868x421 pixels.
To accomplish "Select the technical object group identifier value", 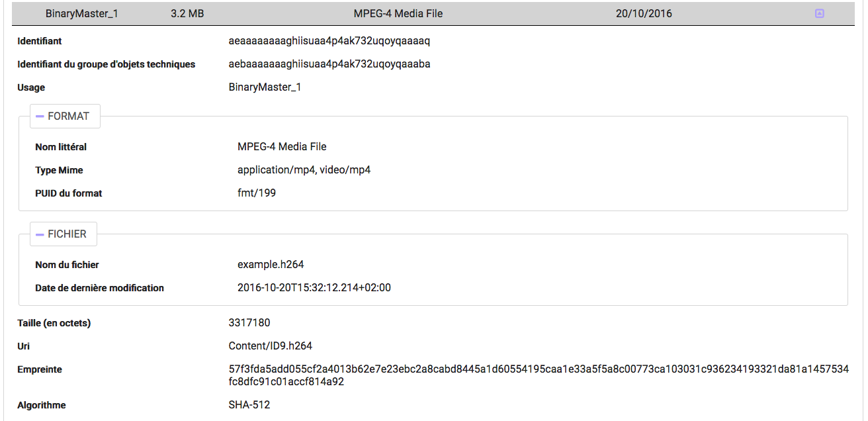I will click(x=329, y=64).
